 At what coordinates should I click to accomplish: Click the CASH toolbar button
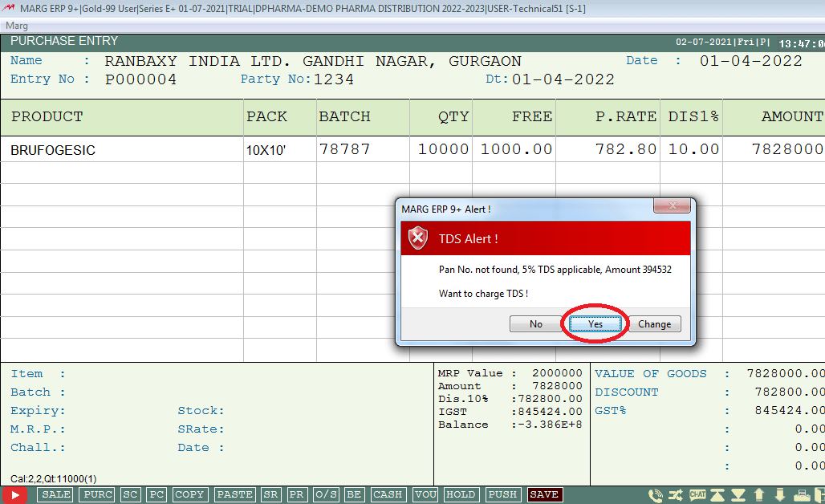coord(388,494)
